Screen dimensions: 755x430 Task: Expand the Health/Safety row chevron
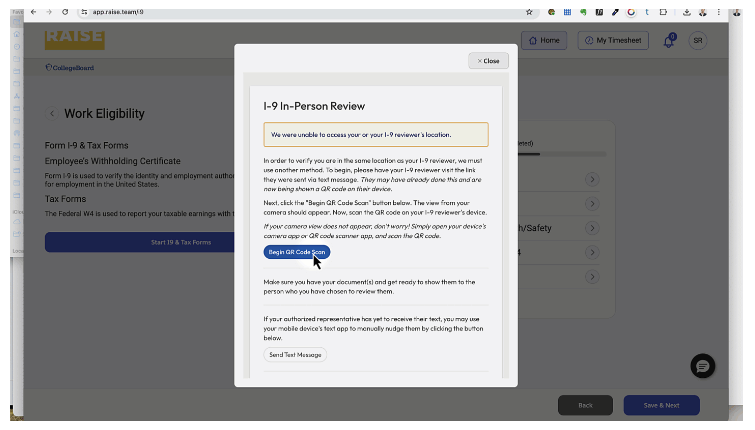coord(592,227)
